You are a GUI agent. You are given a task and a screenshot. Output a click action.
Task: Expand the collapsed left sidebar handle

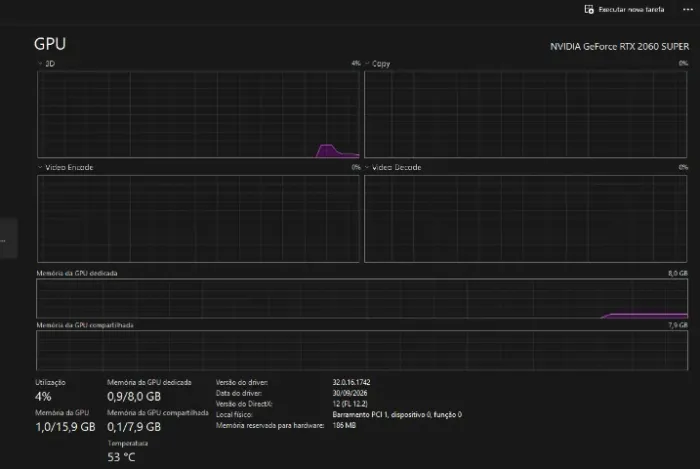click(x=8, y=238)
